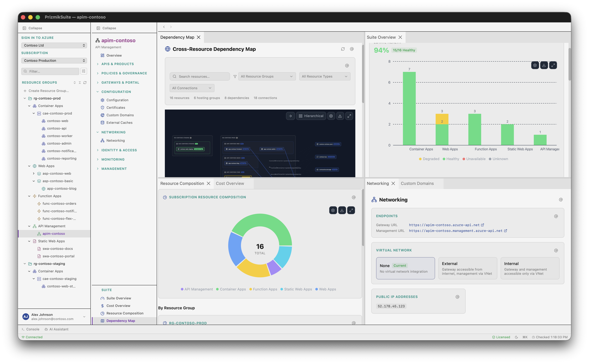The image size is (589, 364).
Task: Switch graph layout via Hierarchical button
Action: 311,116
